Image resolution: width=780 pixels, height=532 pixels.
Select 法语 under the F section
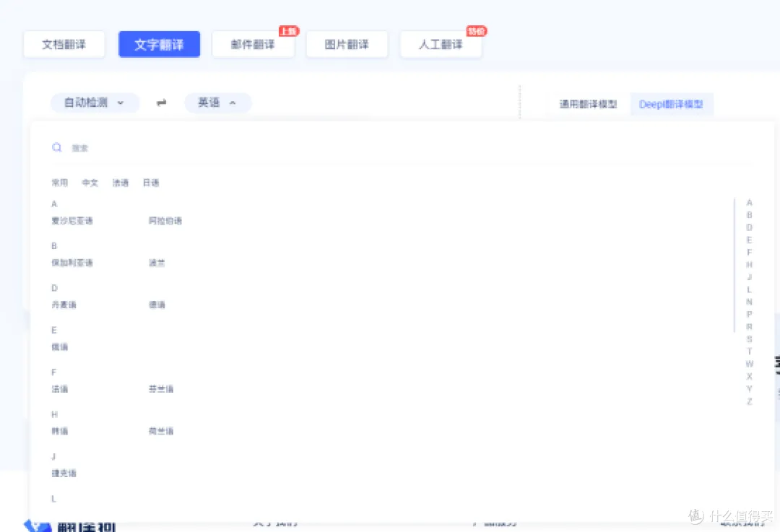(59, 388)
